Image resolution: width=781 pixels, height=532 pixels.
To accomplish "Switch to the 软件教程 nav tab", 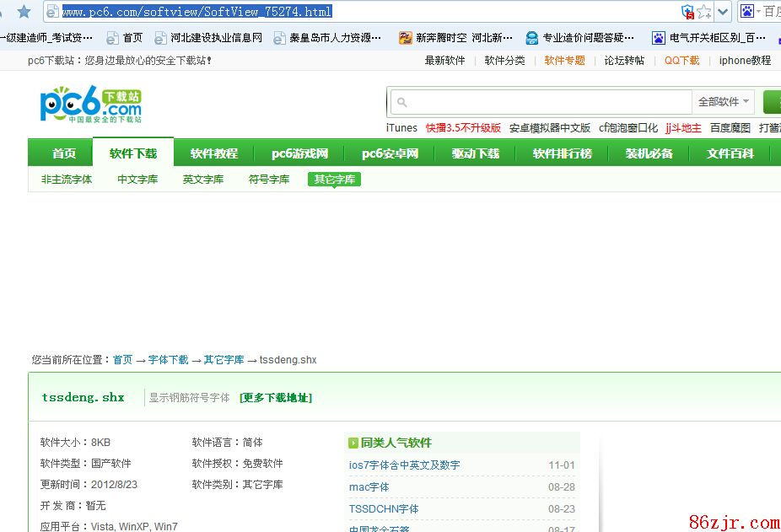I will click(214, 153).
